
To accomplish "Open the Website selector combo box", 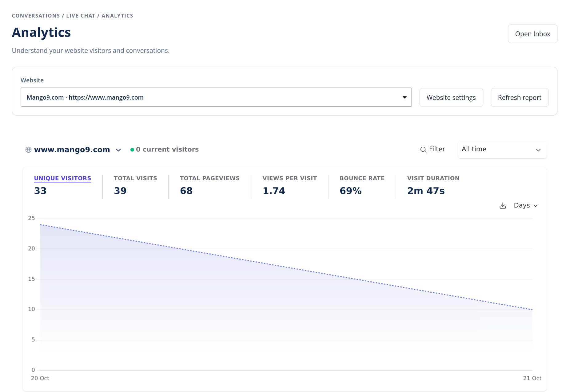I will coord(216,97).
